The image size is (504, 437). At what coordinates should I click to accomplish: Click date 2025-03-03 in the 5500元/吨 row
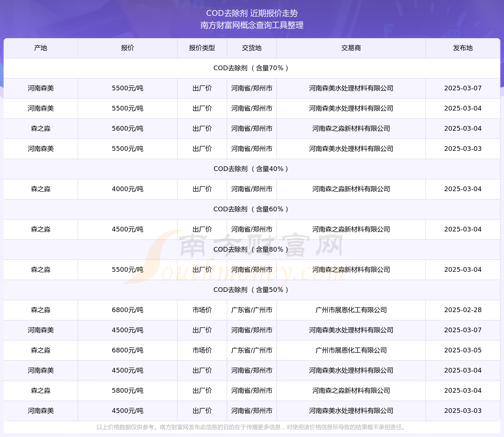[x=463, y=149]
